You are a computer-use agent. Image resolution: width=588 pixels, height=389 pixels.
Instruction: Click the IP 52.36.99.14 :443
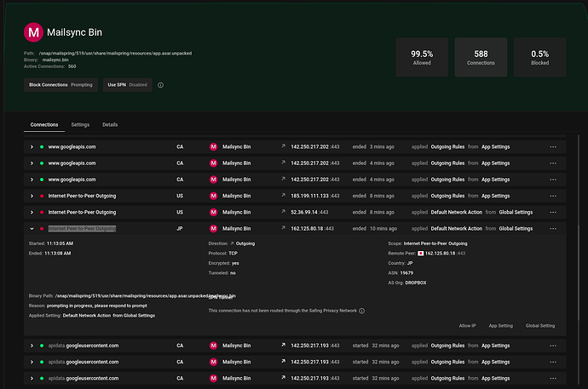pos(309,212)
